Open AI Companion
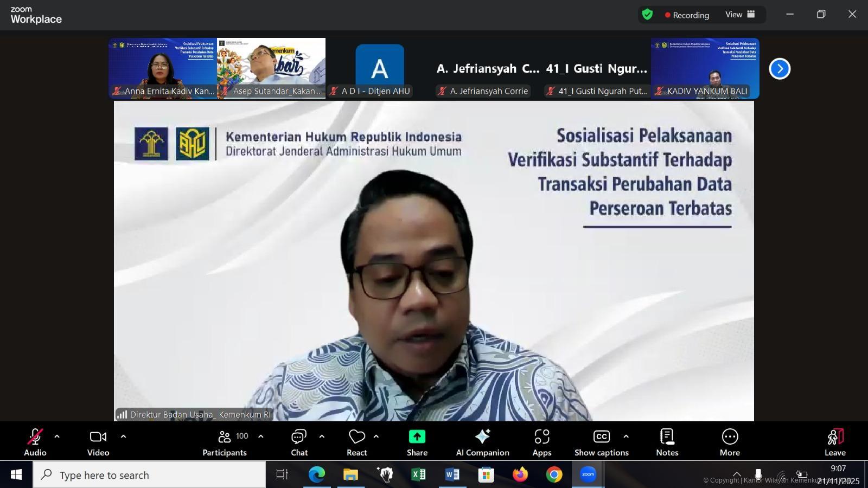The image size is (868, 488). [482, 442]
